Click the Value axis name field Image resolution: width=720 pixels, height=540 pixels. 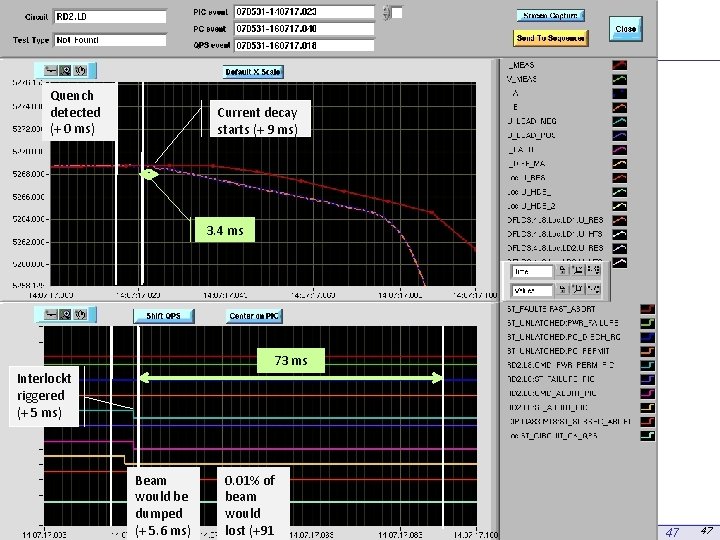(x=532, y=290)
